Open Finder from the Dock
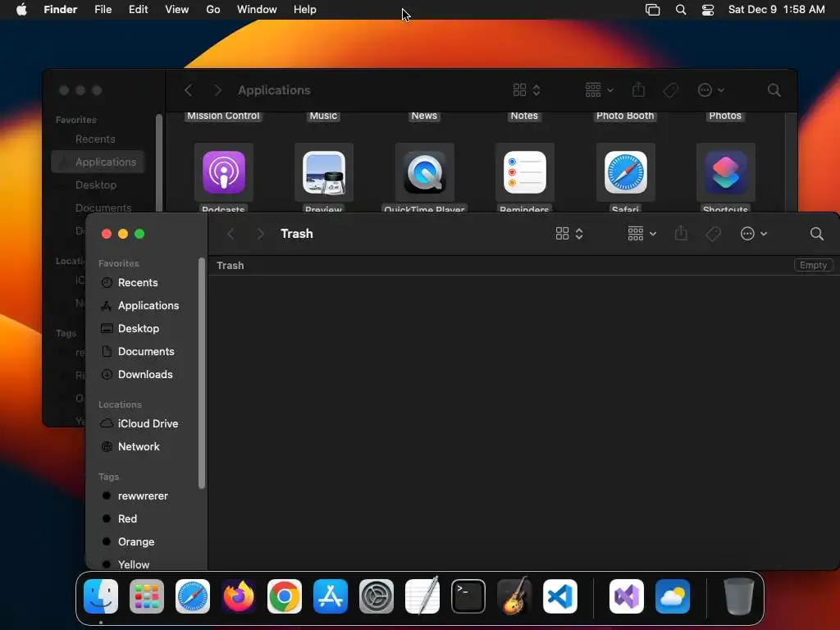This screenshot has height=630, width=840. 101,596
